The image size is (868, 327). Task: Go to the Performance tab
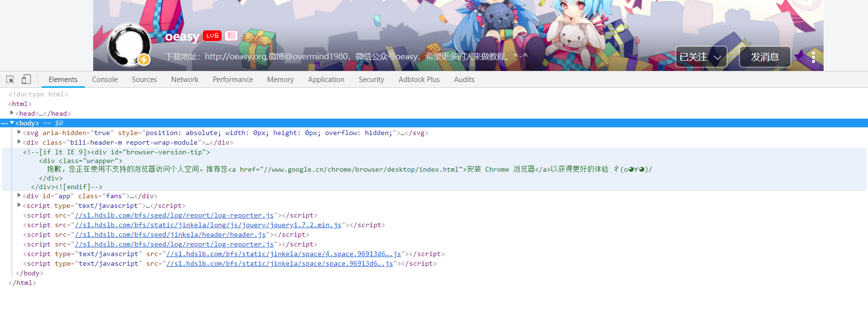[x=233, y=80]
